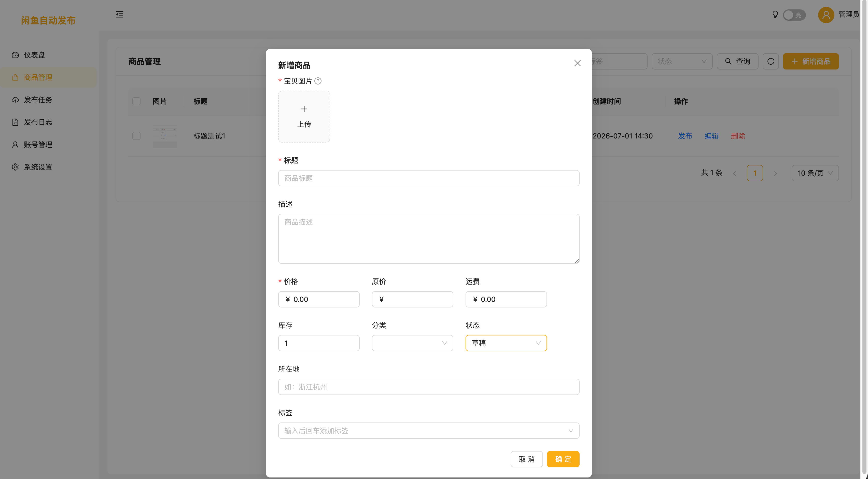Open the 标签 tag select dropdown

click(x=429, y=430)
